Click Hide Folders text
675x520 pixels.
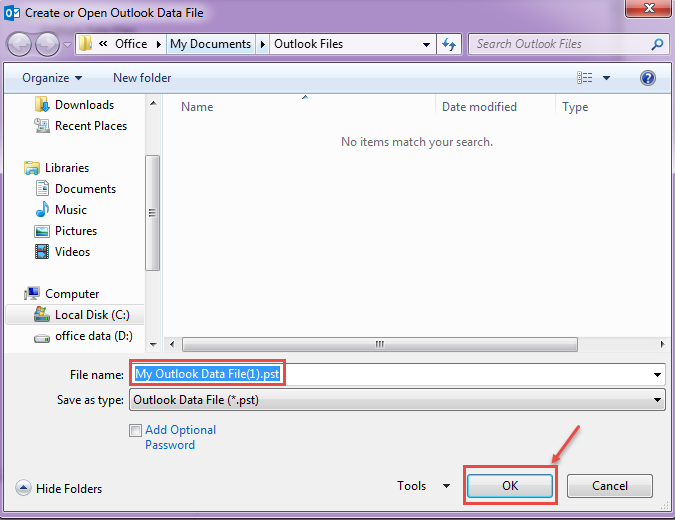tap(69, 489)
